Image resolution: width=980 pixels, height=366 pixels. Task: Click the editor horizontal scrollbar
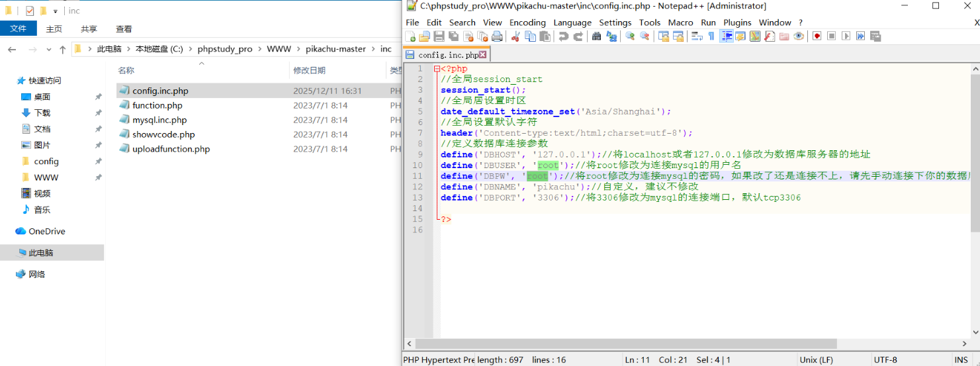click(x=626, y=344)
